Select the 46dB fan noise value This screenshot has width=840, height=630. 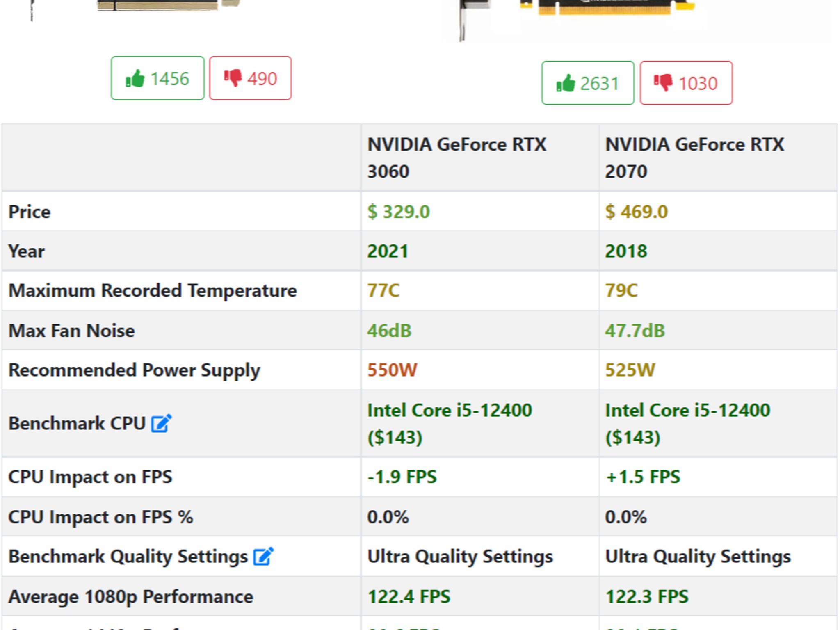tap(389, 331)
